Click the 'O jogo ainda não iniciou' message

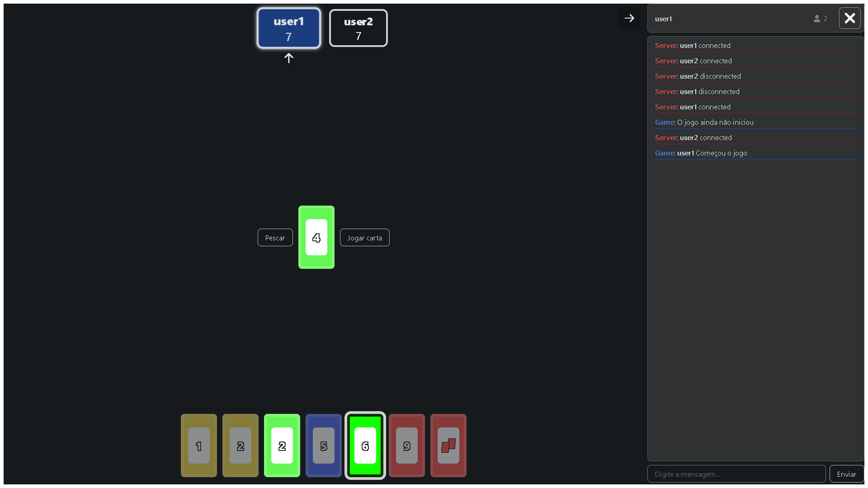point(755,122)
